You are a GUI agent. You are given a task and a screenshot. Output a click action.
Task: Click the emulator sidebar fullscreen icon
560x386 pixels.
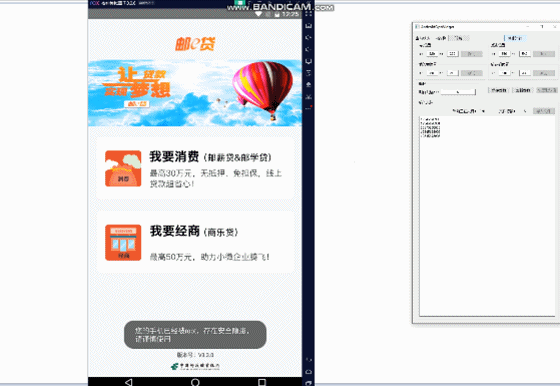pos(309,14)
